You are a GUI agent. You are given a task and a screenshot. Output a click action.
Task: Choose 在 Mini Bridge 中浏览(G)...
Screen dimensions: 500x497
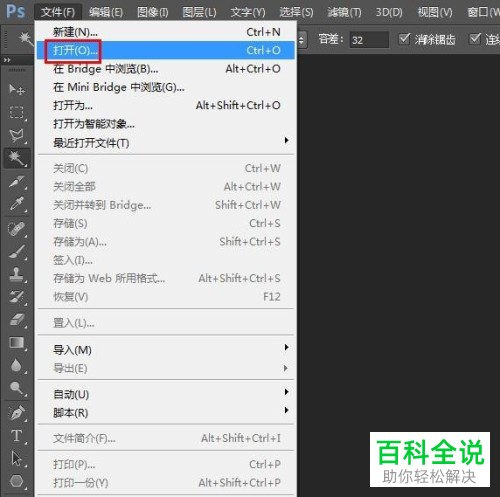click(x=166, y=87)
